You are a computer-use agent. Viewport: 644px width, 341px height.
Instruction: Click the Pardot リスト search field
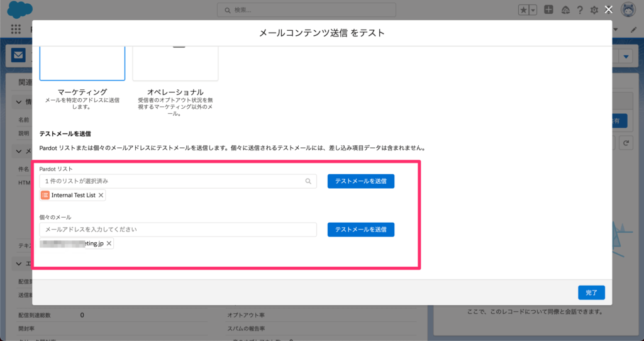178,181
